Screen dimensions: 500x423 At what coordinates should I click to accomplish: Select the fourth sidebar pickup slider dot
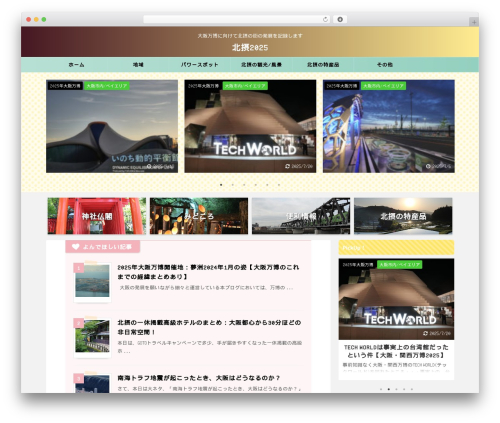(x=404, y=389)
